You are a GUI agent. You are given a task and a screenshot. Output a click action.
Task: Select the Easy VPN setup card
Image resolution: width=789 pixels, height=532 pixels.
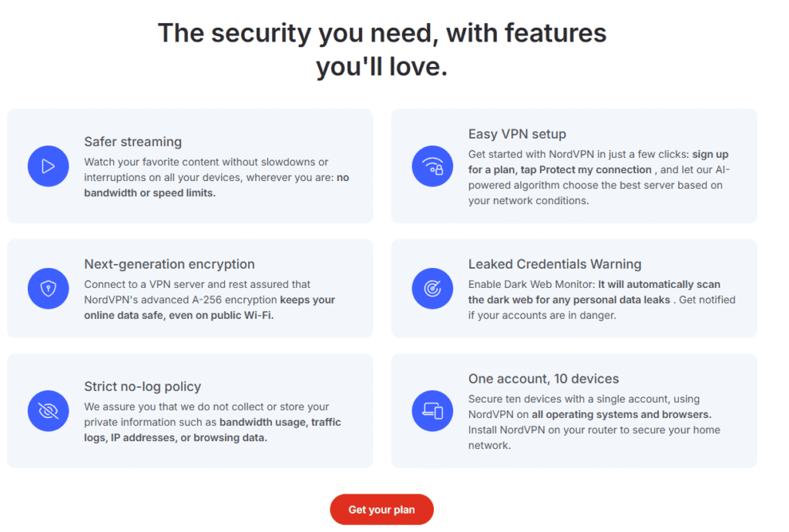(574, 166)
